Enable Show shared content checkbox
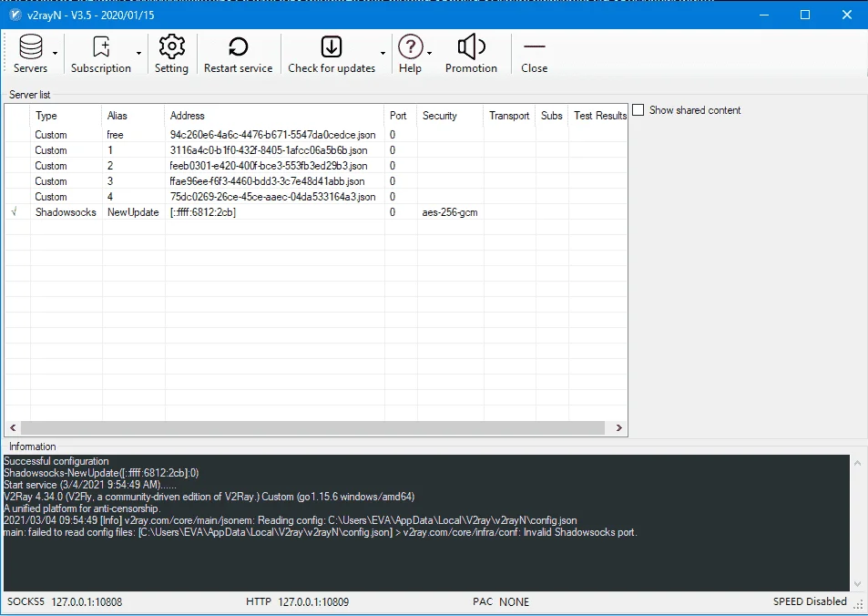The width and height of the screenshot is (868, 616). (x=638, y=109)
